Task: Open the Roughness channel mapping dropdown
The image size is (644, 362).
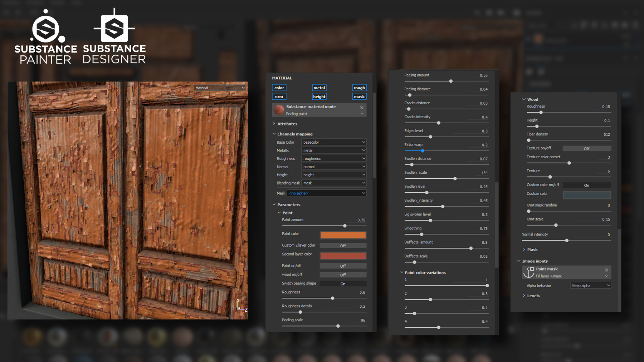Action: point(334,159)
